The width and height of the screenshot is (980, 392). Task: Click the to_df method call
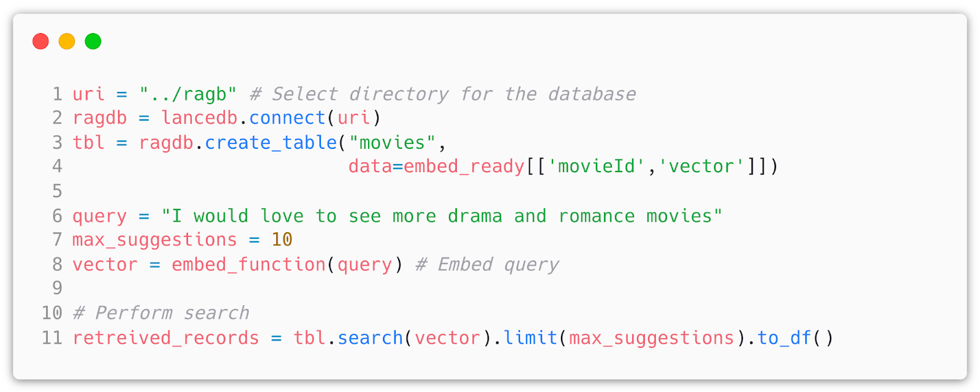(784, 338)
